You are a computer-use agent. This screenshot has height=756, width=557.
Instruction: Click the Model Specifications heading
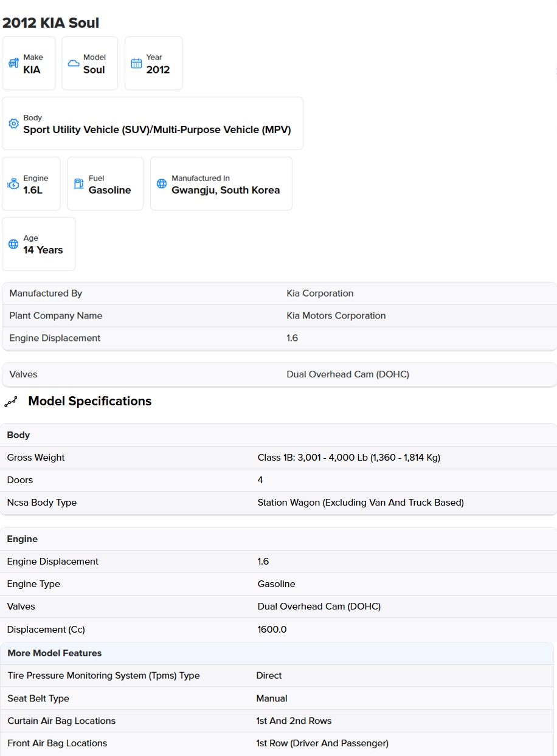90,401
